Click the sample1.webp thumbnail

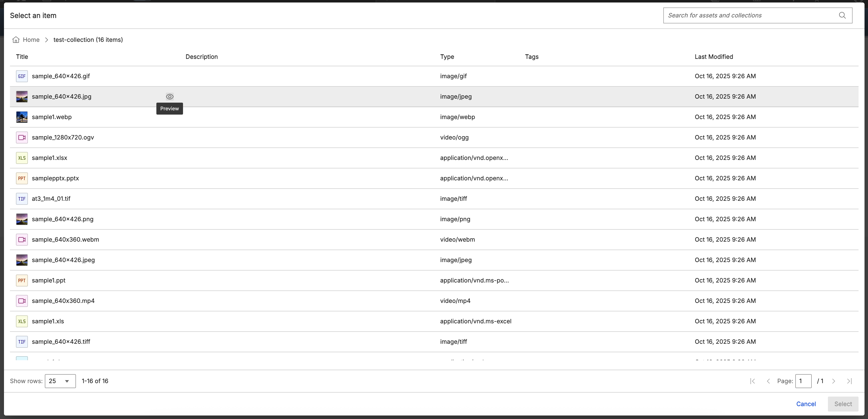tap(22, 117)
